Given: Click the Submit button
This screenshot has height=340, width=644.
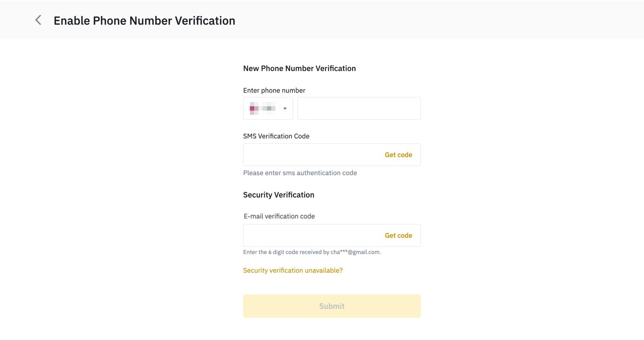Looking at the screenshot, I should tap(332, 306).
